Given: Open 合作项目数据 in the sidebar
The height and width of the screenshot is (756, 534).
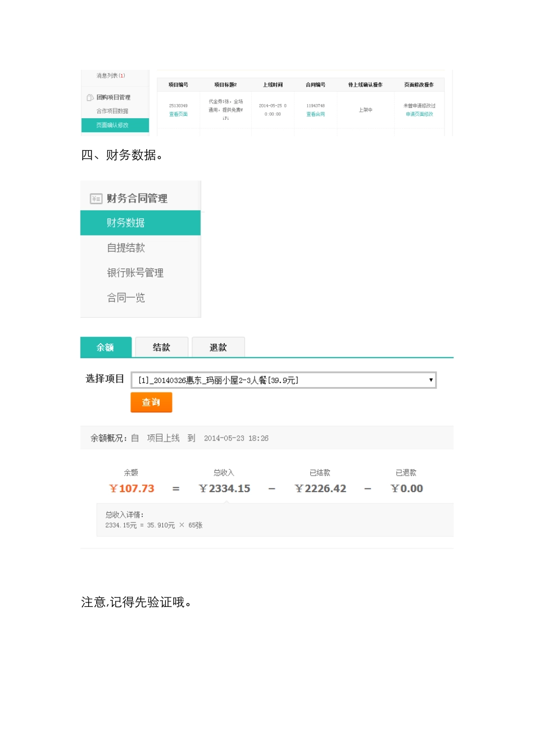Looking at the screenshot, I should [112, 111].
